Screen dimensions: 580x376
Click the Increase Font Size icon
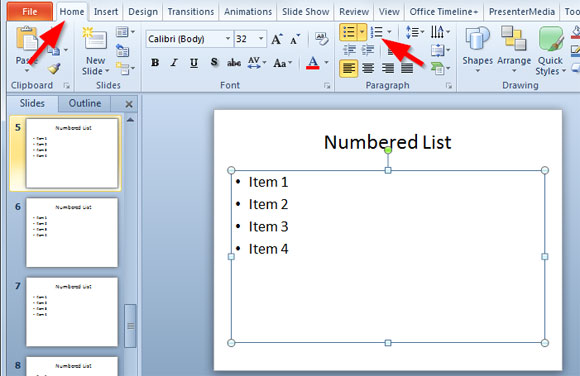[277, 39]
